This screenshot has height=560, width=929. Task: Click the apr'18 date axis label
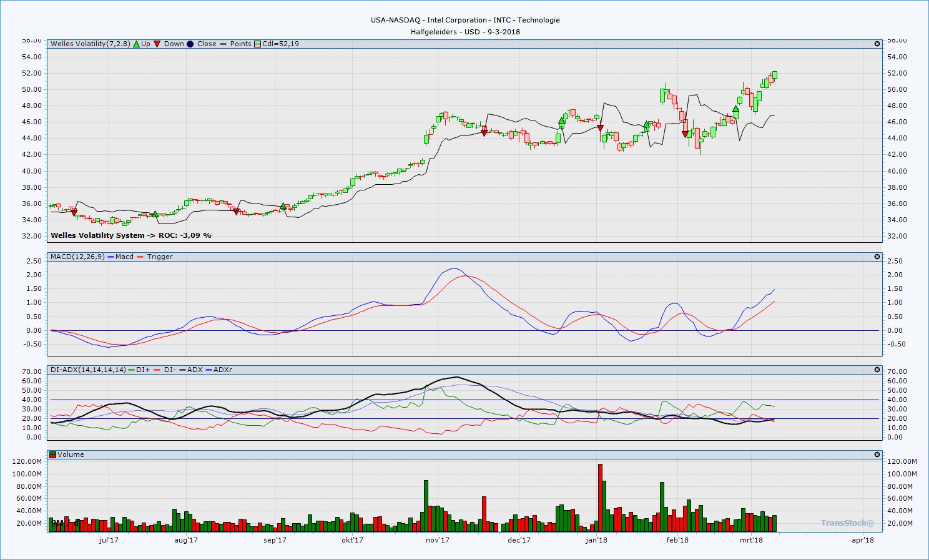(863, 540)
